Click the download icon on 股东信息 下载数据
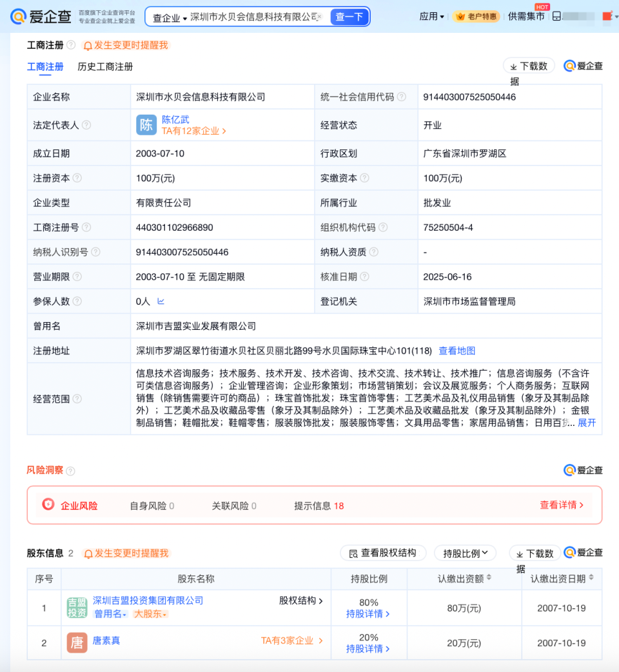This screenshot has height=672, width=619. point(518,553)
